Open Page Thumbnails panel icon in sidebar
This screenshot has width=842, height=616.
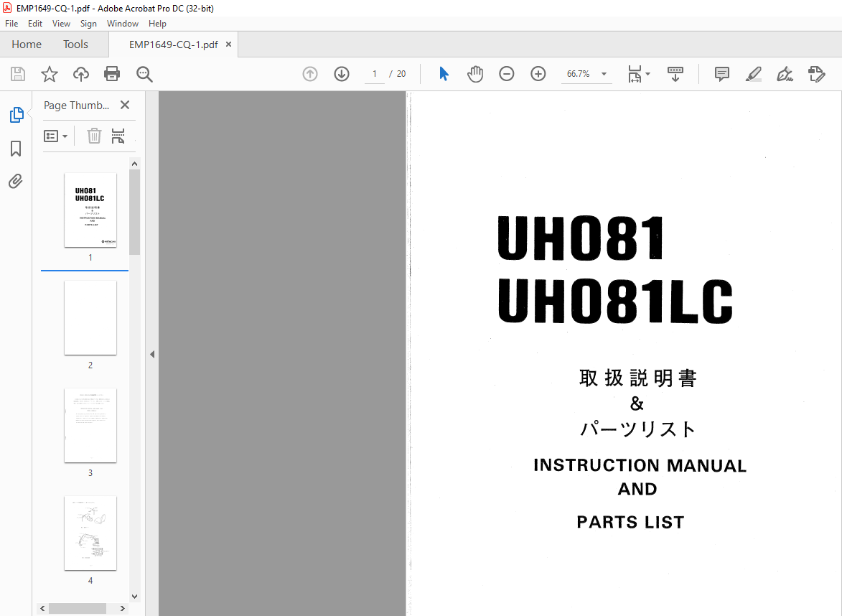[x=16, y=114]
